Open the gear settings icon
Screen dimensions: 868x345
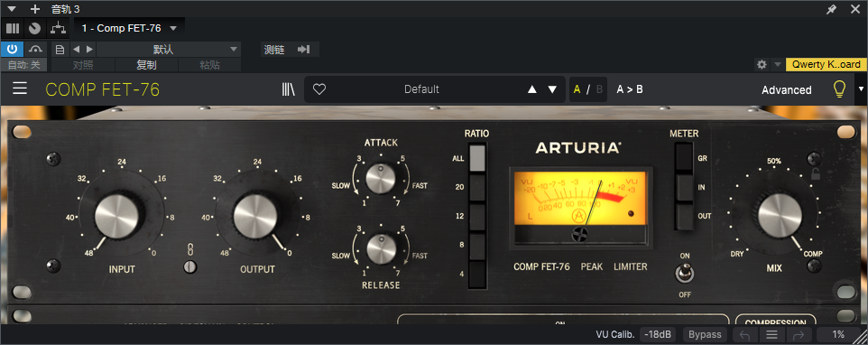click(x=762, y=64)
